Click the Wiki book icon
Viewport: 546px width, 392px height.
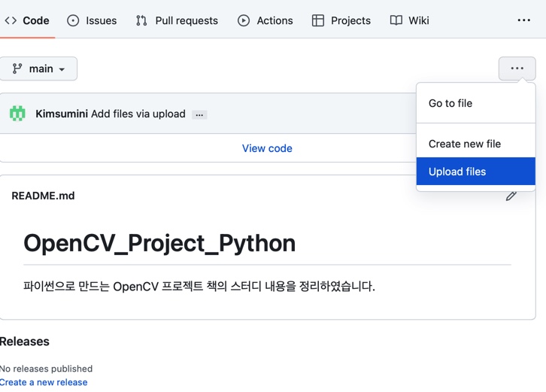pos(396,20)
